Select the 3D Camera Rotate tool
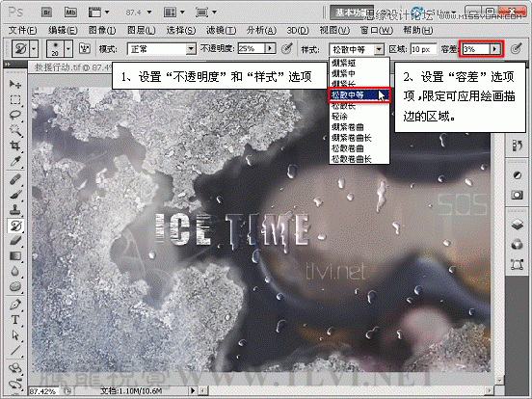This screenshot has height=399, width=532. [x=14, y=384]
